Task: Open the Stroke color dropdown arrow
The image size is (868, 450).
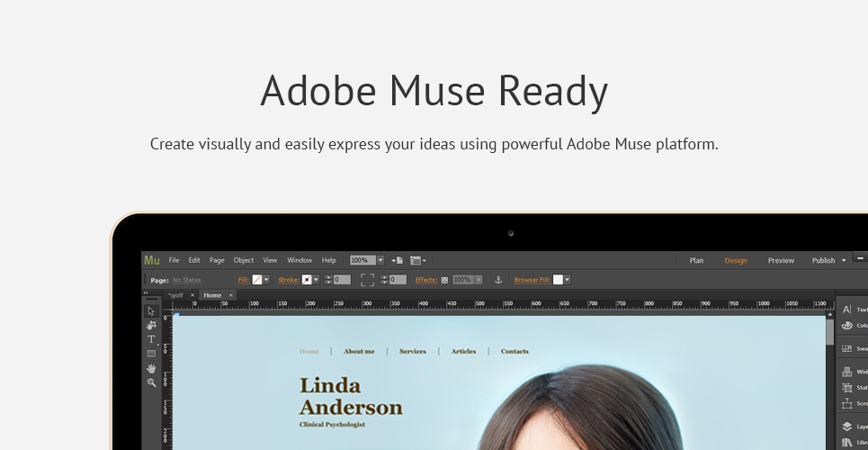Action: (316, 280)
